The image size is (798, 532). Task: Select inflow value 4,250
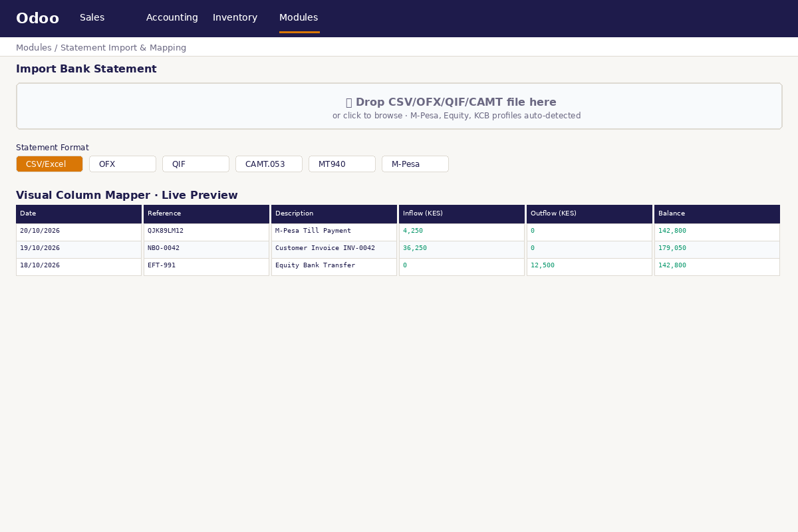coord(462,232)
